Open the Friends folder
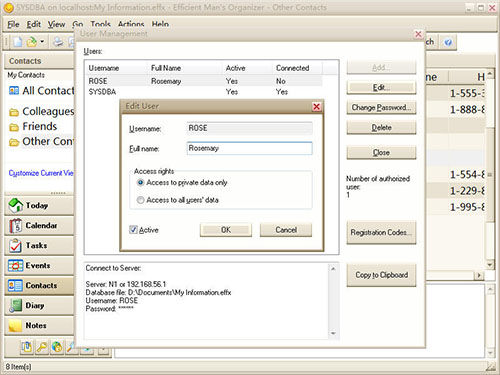This screenshot has width=500, height=375. pos(33,126)
